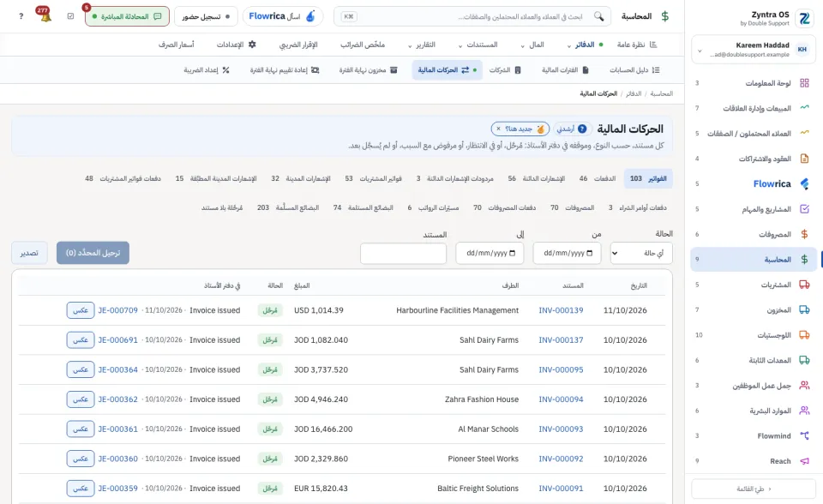Open الإقرار الضريبي menu item

click(x=298, y=45)
